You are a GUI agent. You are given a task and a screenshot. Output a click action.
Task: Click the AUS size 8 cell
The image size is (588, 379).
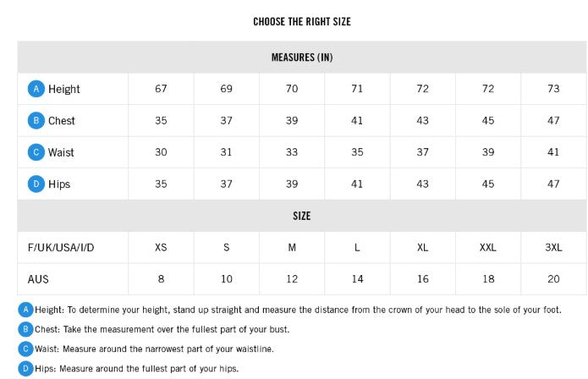click(161, 278)
